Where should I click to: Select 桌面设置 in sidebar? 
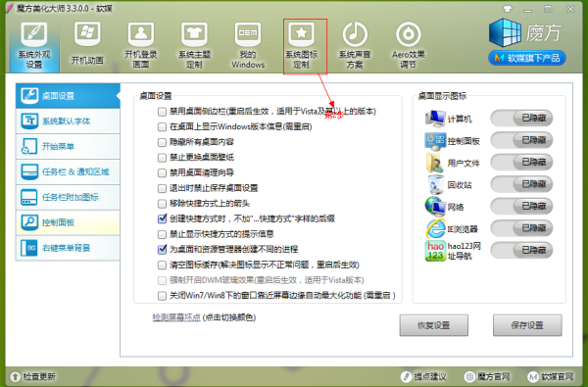point(68,96)
